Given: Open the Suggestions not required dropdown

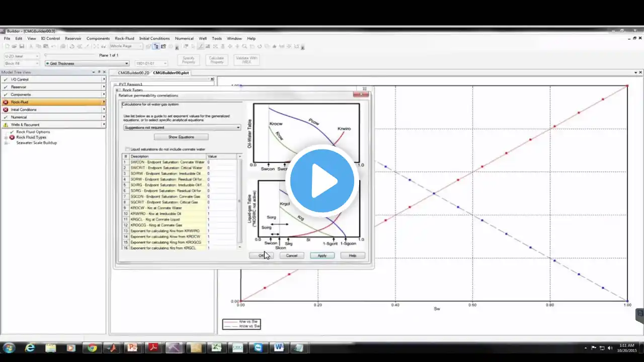Looking at the screenshot, I should point(182,127).
